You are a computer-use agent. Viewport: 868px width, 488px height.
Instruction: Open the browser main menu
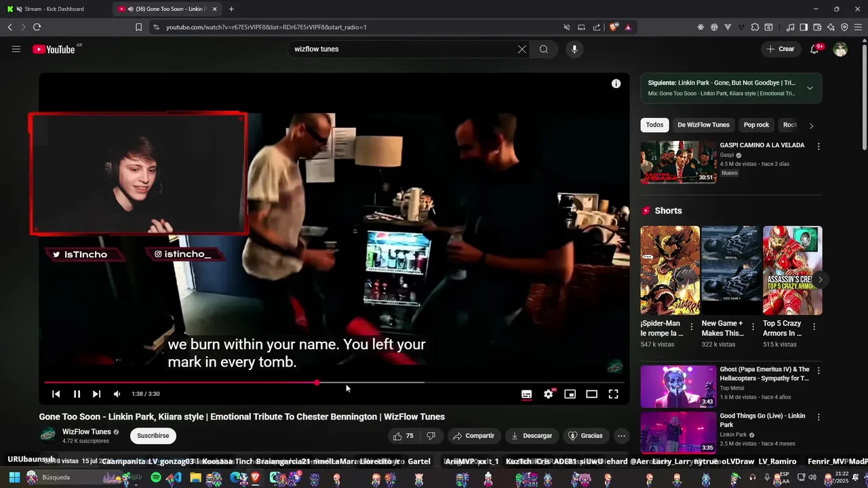[857, 27]
